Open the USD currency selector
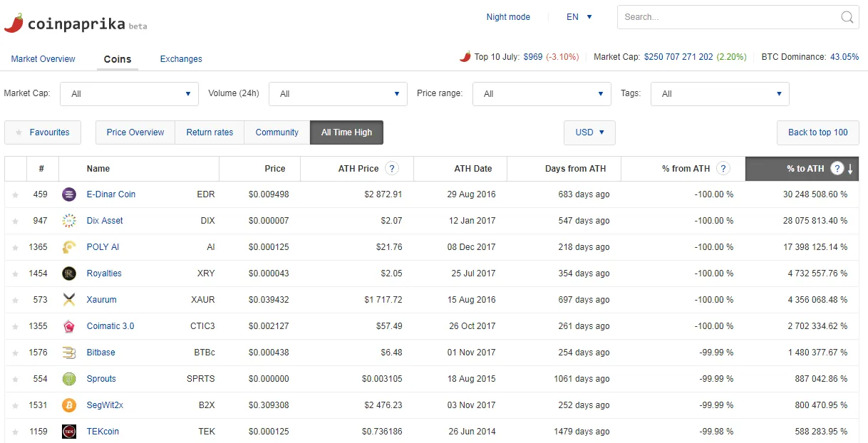The image size is (868, 443). tap(589, 132)
